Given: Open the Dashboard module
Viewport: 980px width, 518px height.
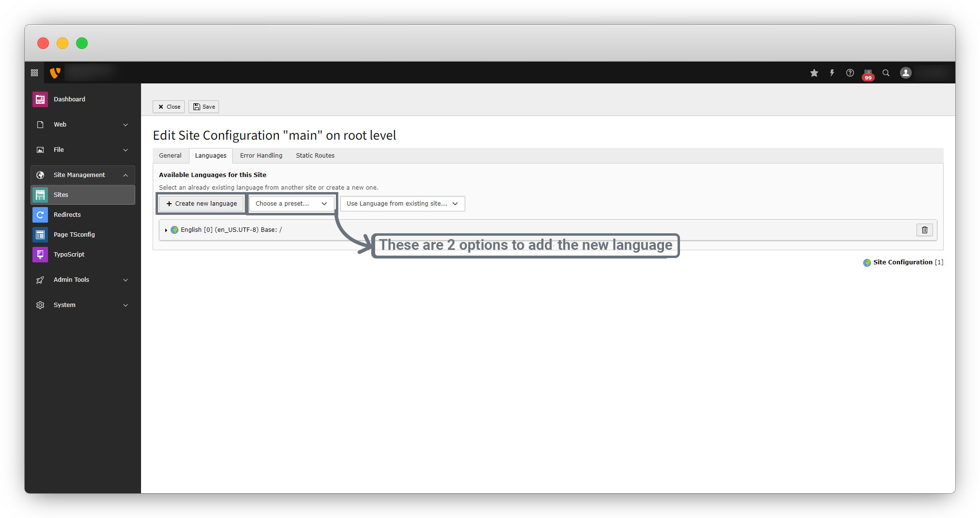Looking at the screenshot, I should pyautogui.click(x=69, y=99).
